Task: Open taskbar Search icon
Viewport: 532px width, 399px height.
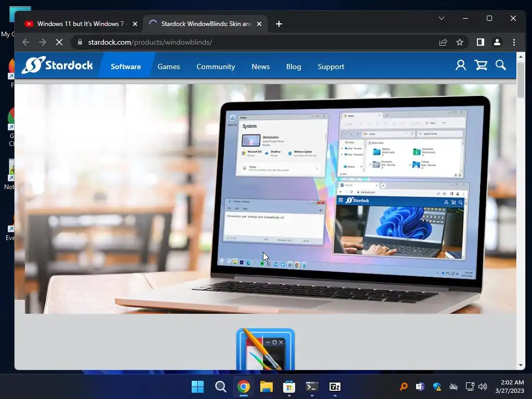Action: [220, 387]
